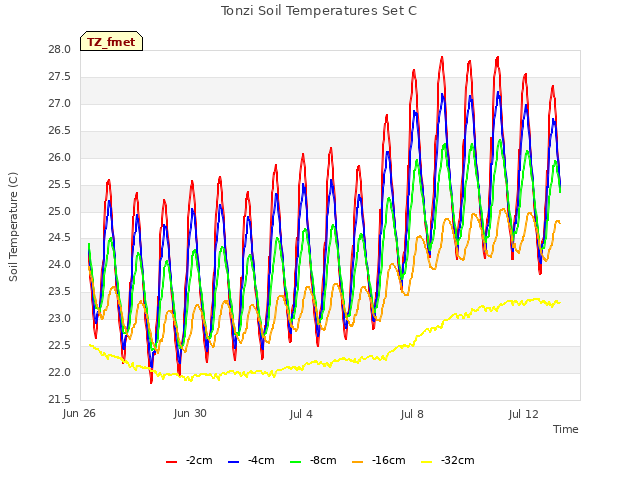Click the 26.0 y-axis tick label
Image resolution: width=640 pixels, height=480 pixels.
pos(60,158)
